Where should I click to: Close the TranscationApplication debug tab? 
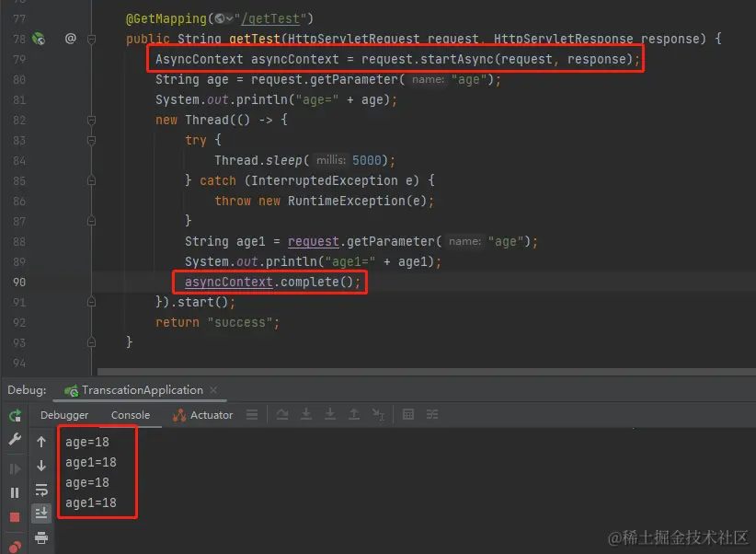(x=213, y=390)
